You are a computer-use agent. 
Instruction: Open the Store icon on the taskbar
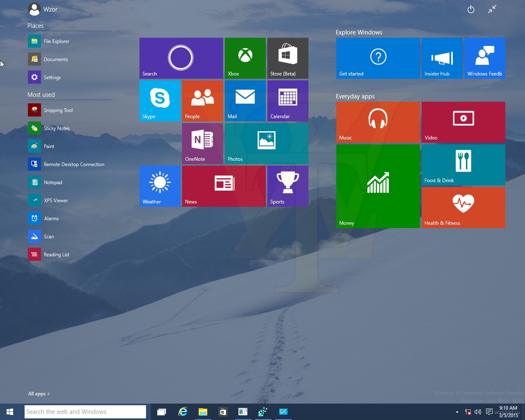point(223,412)
